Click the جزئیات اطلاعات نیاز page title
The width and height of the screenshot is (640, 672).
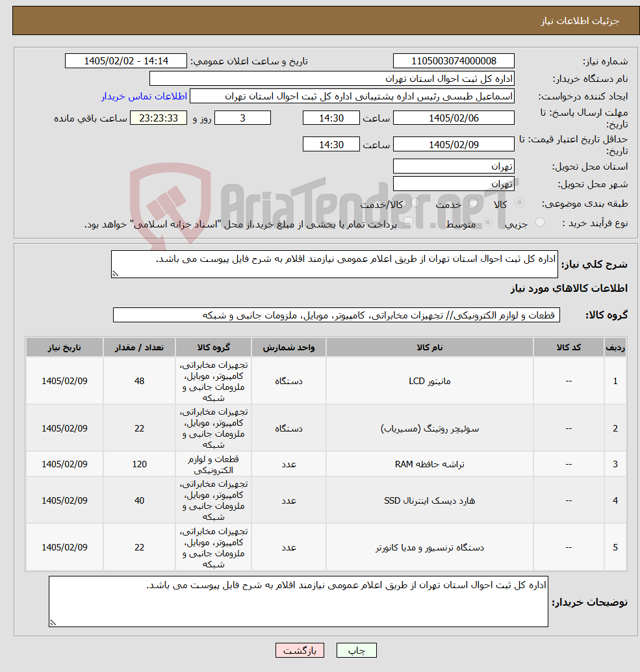580,21
